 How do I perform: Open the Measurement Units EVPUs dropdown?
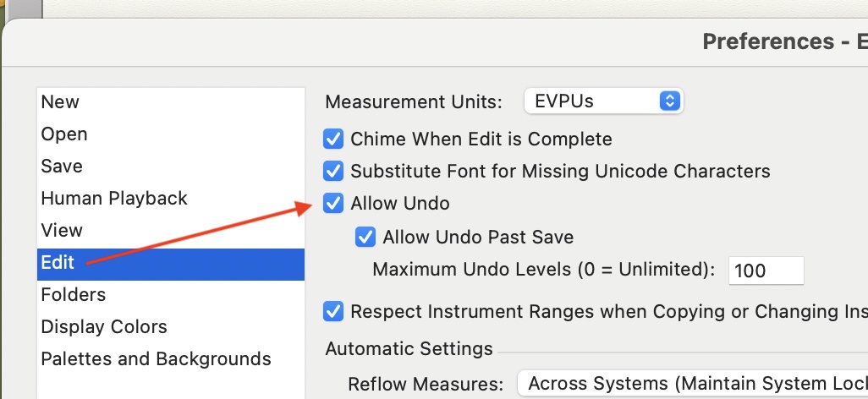tap(592, 101)
